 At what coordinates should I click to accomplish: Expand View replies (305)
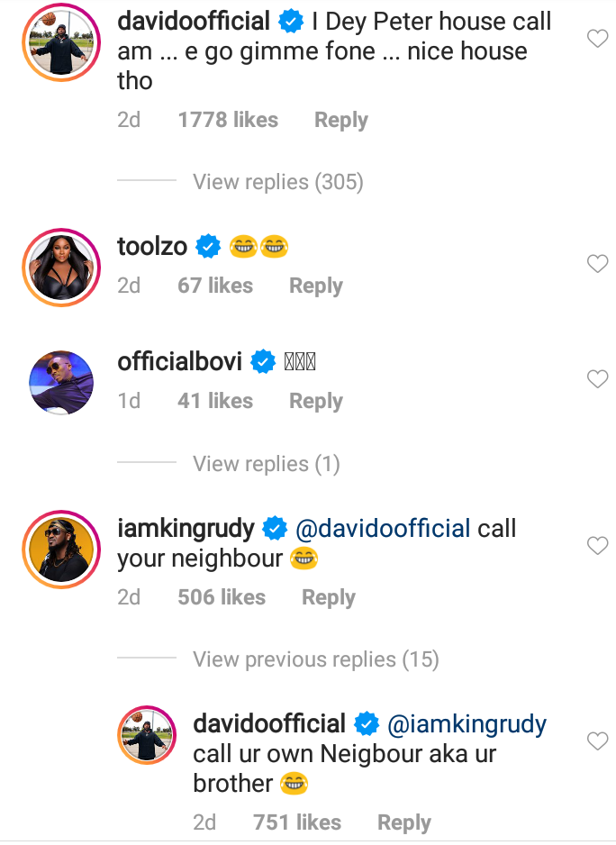point(277,182)
